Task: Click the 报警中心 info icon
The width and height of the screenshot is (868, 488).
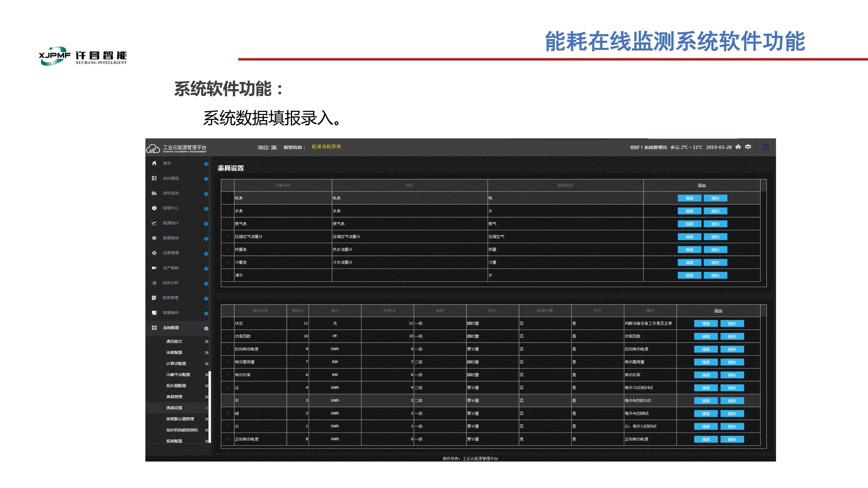Action: pos(154,208)
